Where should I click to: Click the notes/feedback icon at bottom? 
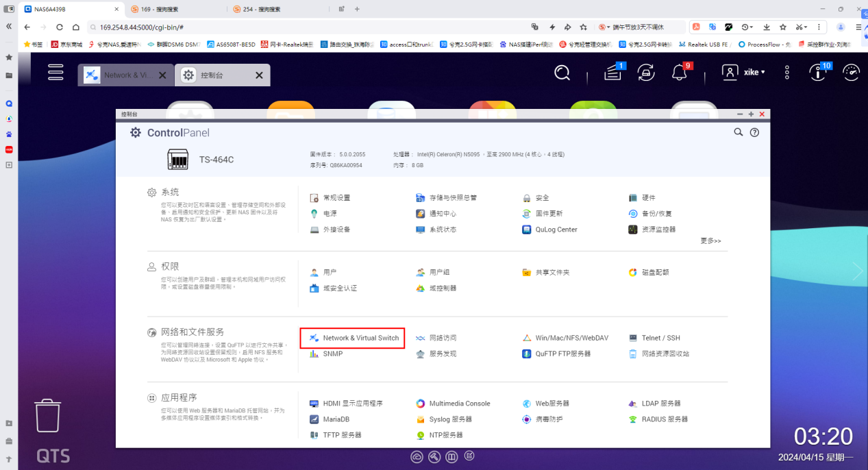click(x=469, y=456)
